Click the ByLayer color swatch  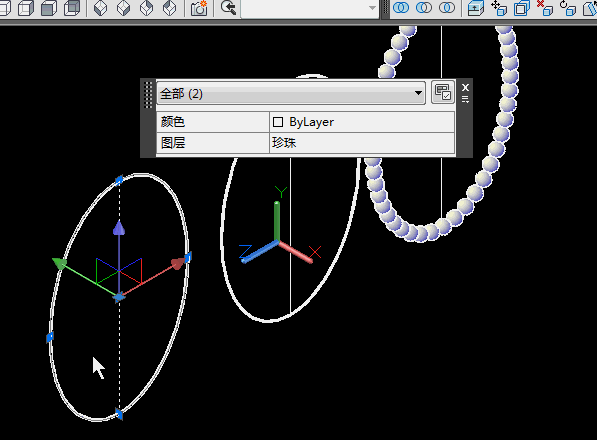278,122
